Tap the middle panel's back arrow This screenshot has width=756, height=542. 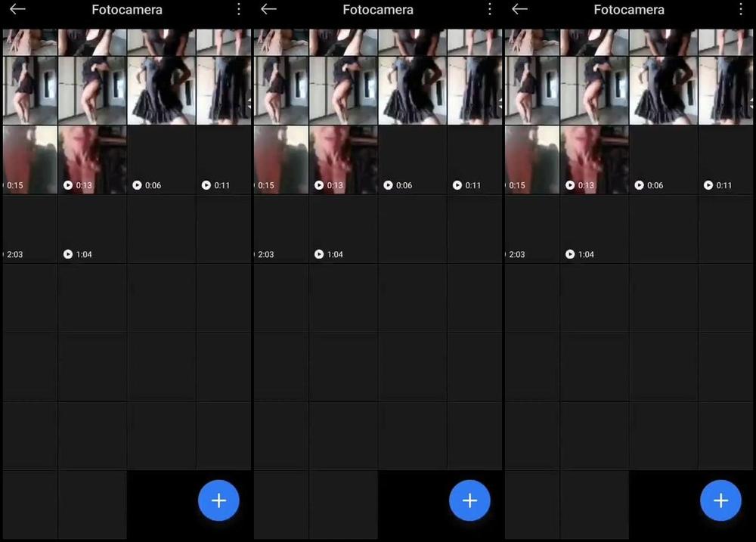268,10
